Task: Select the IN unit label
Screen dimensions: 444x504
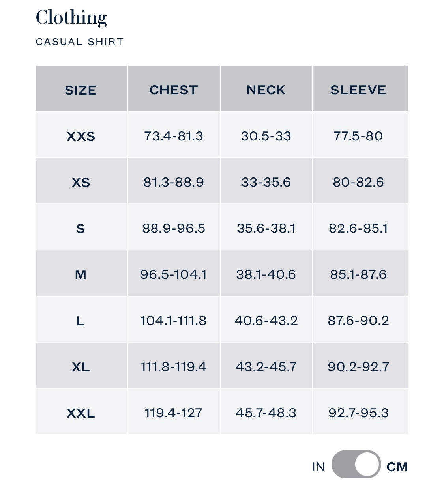Action: [318, 467]
